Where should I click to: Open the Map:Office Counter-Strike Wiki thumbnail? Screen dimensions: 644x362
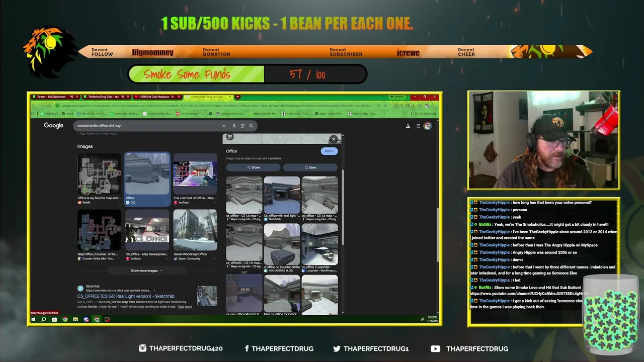coord(99,230)
